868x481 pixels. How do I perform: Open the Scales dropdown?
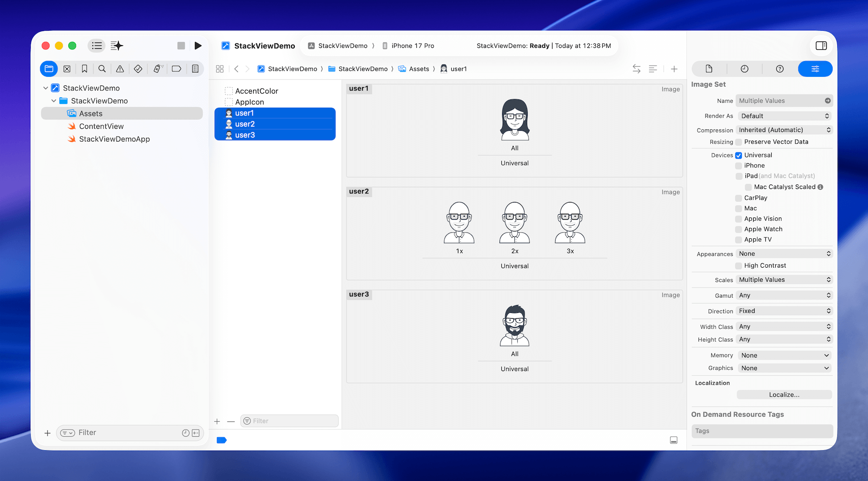click(784, 280)
